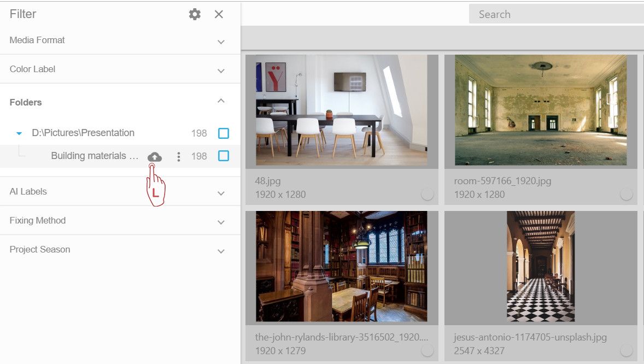Check the Building materials folder checkbox

pos(224,156)
